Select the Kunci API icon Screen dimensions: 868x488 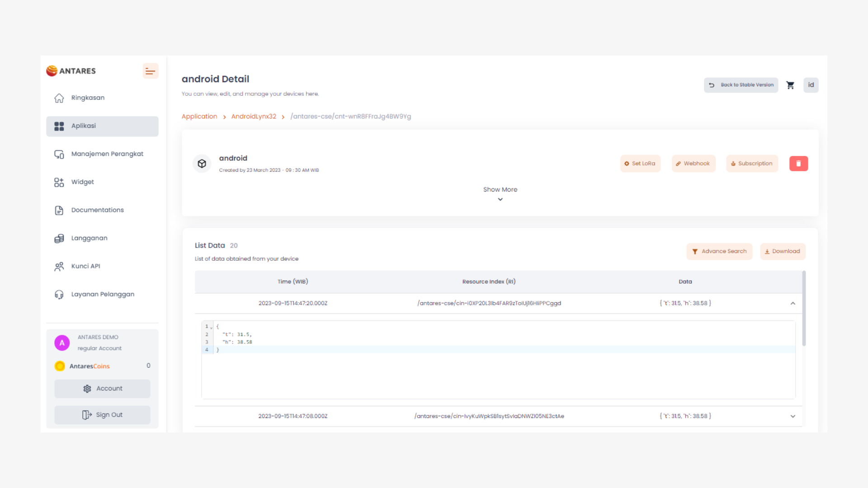59,266
